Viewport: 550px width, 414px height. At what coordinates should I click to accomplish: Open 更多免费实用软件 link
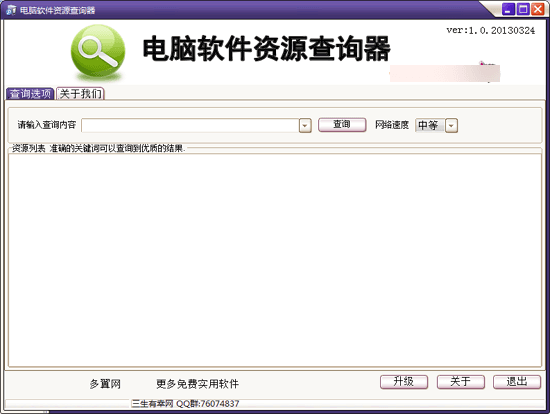(x=197, y=384)
